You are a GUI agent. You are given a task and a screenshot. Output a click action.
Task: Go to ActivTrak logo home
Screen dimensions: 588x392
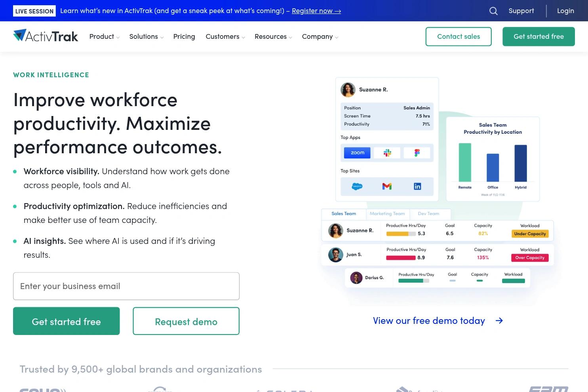tap(46, 36)
